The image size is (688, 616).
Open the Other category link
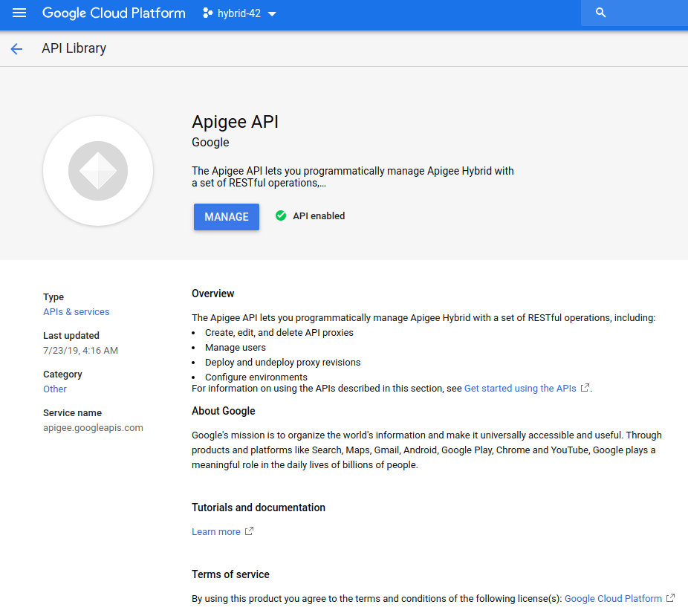click(x=55, y=389)
